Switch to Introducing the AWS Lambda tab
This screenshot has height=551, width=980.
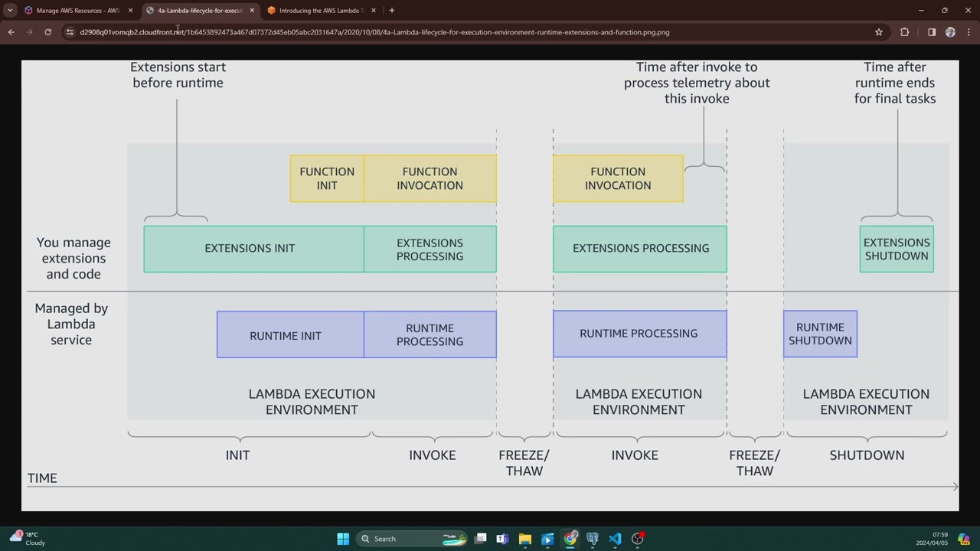coord(322,11)
